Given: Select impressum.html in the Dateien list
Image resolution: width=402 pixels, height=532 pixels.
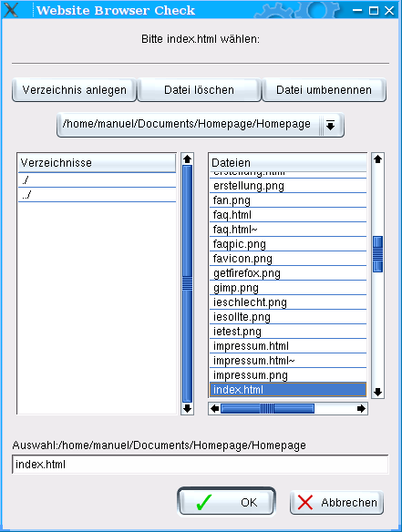Looking at the screenshot, I should (x=288, y=346).
